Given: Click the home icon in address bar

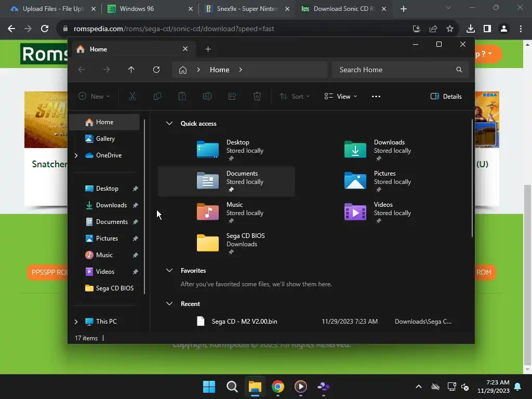Looking at the screenshot, I should tap(183, 70).
